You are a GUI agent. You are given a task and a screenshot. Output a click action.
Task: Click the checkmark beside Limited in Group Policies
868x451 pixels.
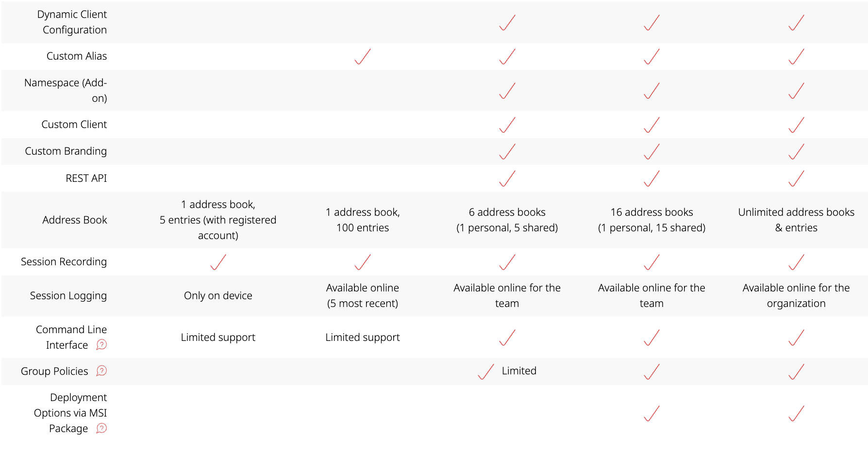[485, 371]
